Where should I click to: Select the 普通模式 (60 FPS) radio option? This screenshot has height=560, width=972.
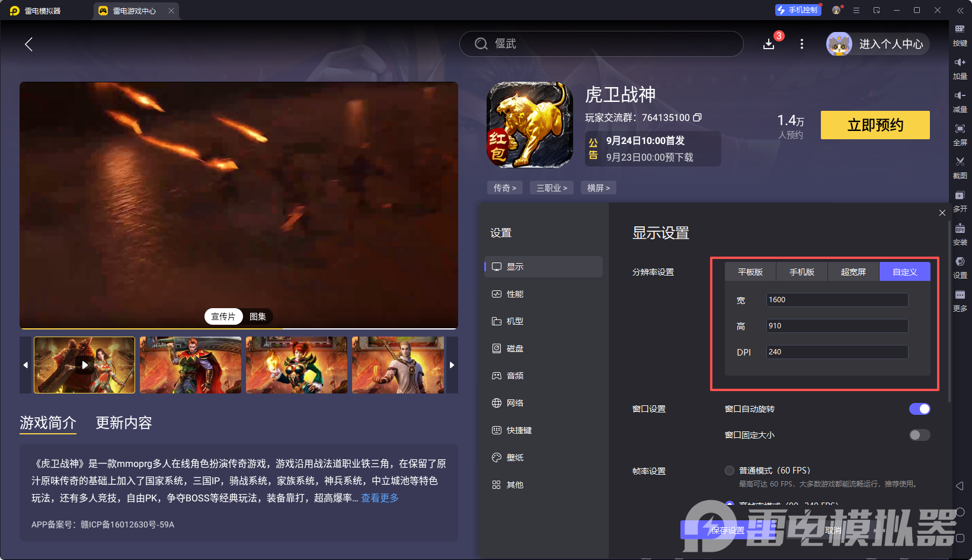(730, 470)
